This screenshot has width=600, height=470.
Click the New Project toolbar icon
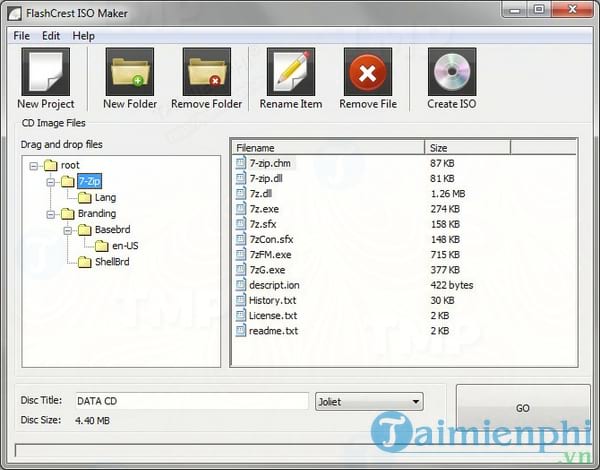click(x=46, y=72)
